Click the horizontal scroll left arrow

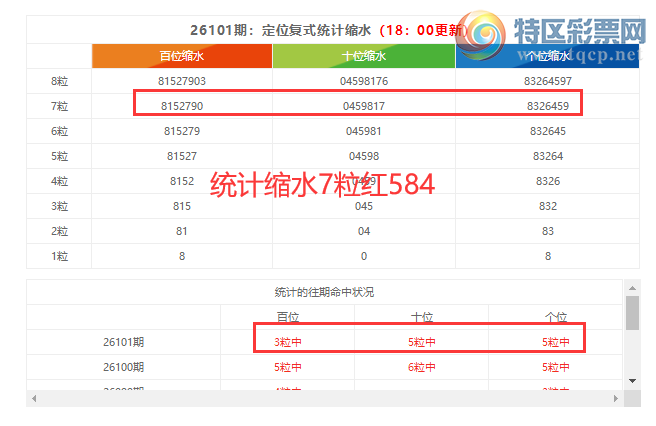[x=34, y=398]
